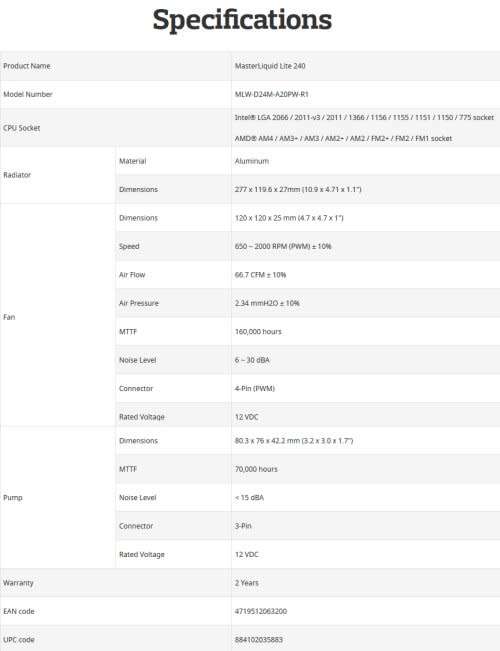
Task: Click fan Noise Level 6 – 30 dBA value
Action: [252, 360]
